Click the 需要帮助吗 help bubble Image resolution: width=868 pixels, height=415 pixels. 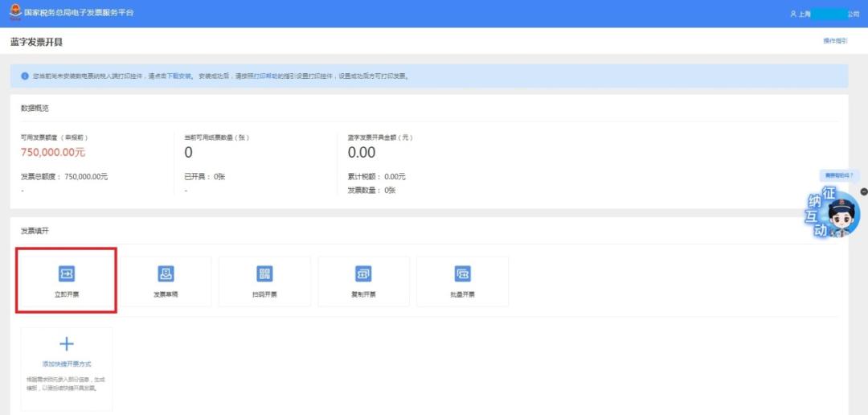point(839,175)
